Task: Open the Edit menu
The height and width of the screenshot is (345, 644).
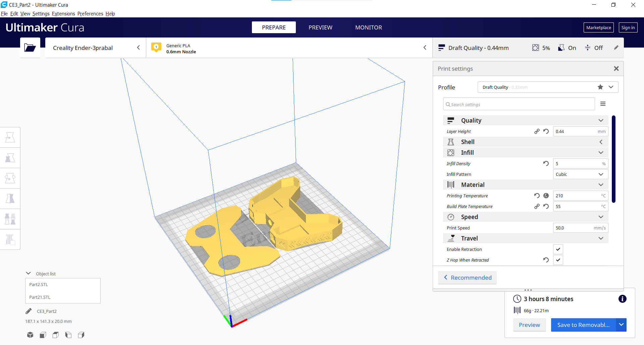Action: [14, 14]
